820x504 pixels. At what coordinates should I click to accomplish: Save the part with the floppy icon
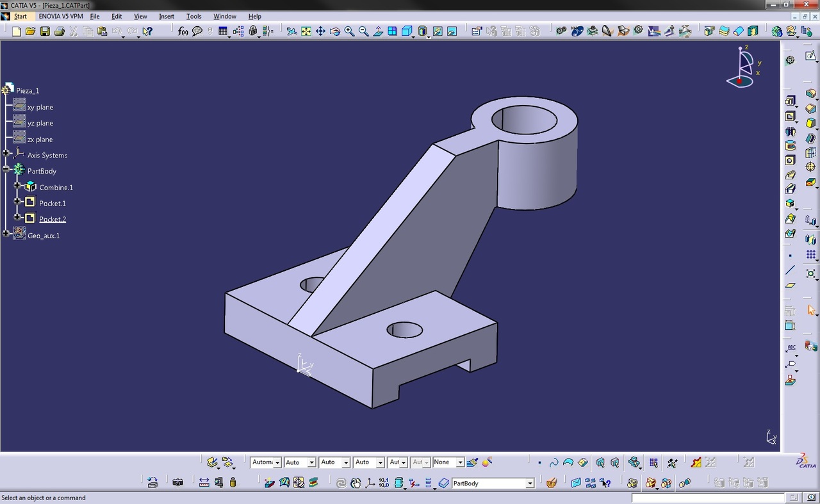[x=45, y=31]
